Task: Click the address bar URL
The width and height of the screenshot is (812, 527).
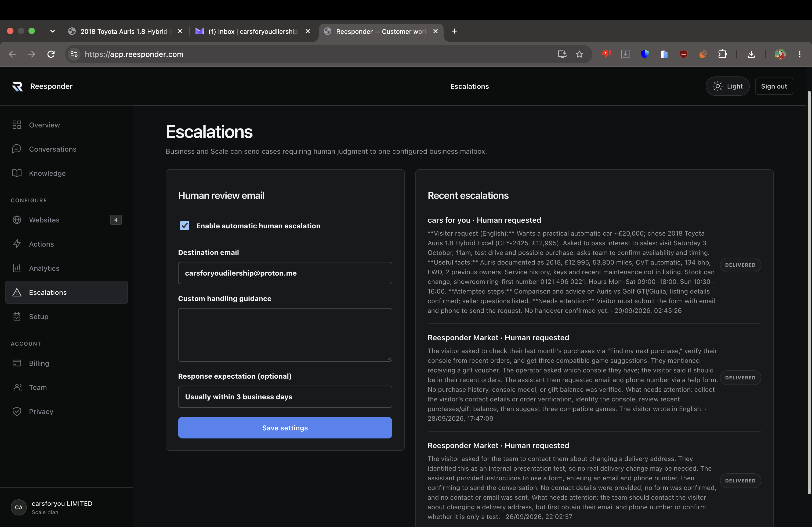Action: click(x=134, y=54)
